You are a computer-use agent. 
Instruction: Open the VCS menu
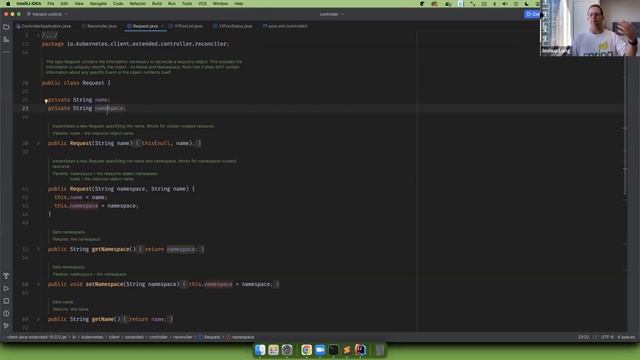coord(202,3)
